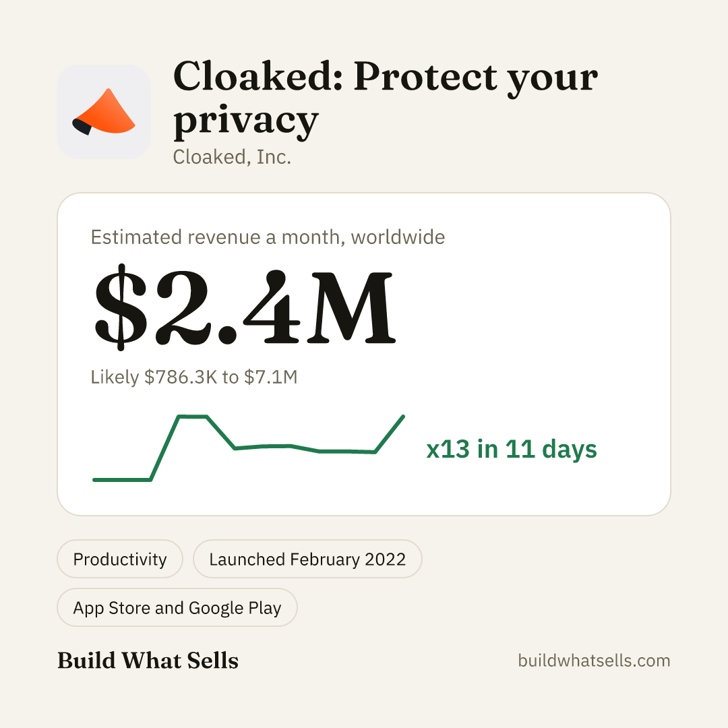Viewport: 728px width, 728px height.
Task: Click the x13 in 11 days growth label
Action: 511,449
